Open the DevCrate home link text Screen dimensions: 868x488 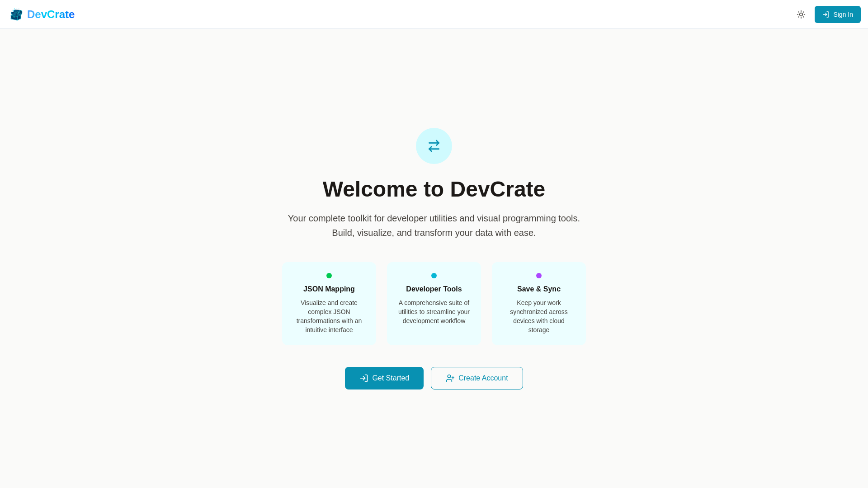(x=51, y=14)
